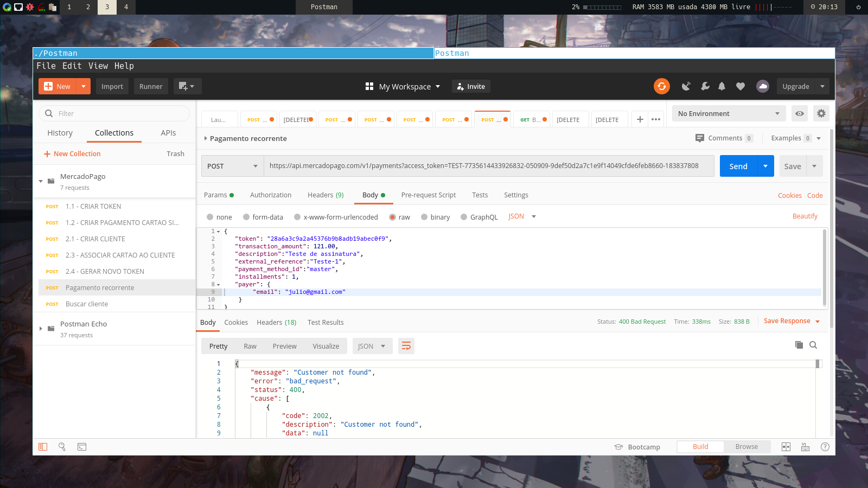868x488 pixels.
Task: Open the My Workspace dropdown
Action: tap(403, 86)
